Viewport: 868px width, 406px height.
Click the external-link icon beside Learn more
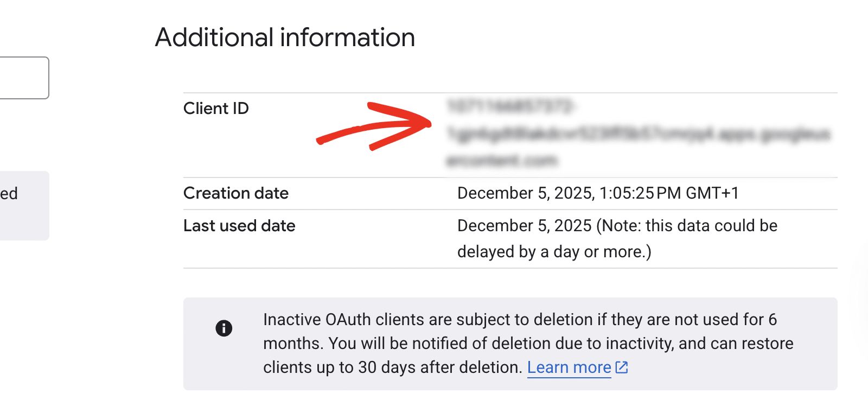click(x=622, y=367)
